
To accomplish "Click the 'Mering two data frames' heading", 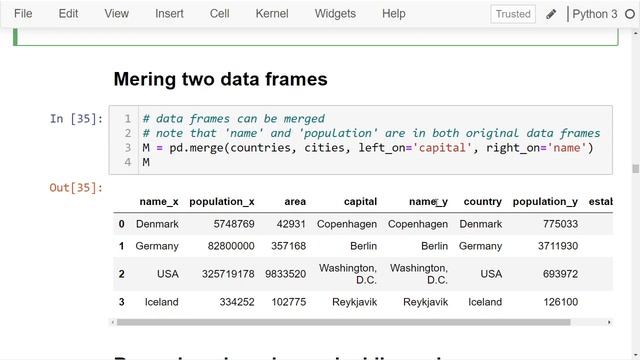I will 220,79.
